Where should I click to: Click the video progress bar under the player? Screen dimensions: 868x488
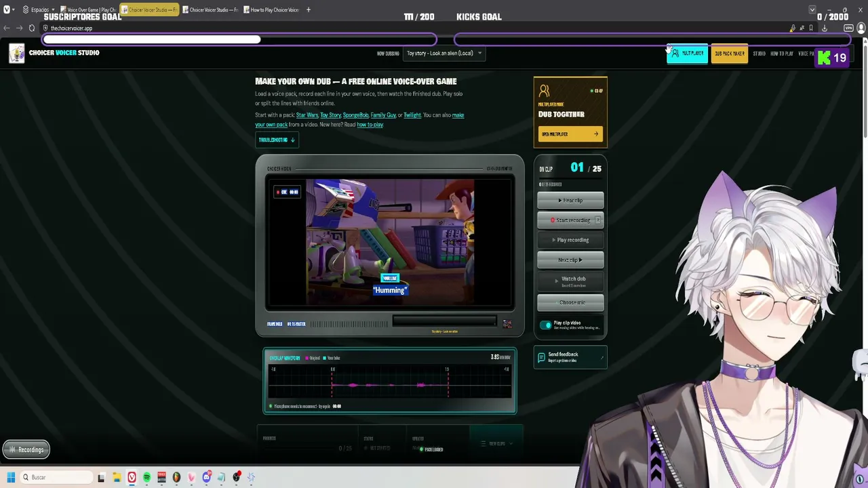pyautogui.click(x=444, y=321)
